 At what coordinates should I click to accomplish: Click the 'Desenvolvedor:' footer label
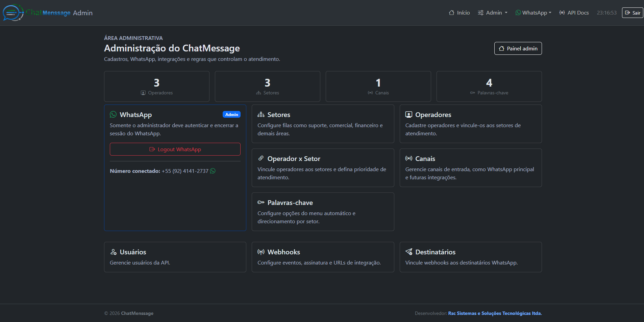(x=431, y=313)
